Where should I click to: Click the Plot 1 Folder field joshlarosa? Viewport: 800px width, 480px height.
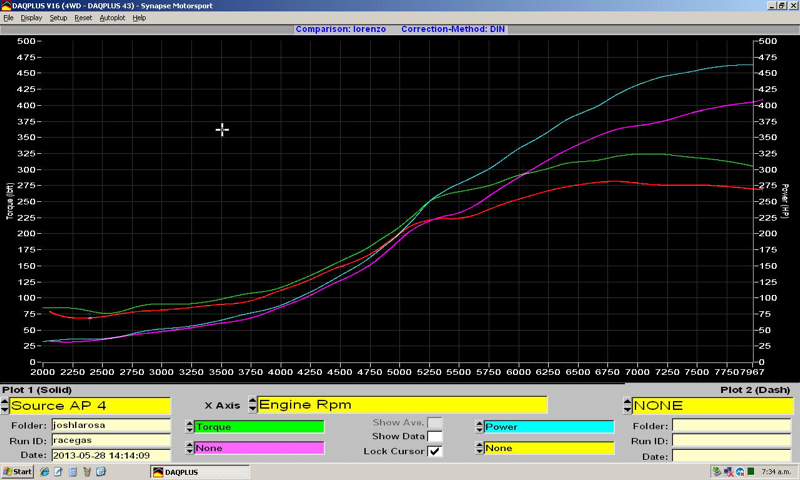point(89,425)
